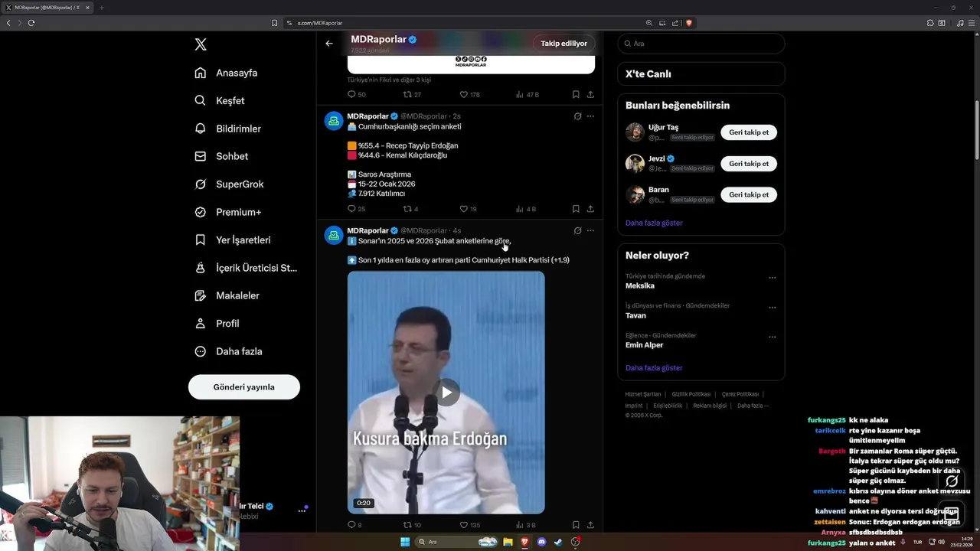The height and width of the screenshot is (551, 980).
Task: Follow back Jevzi
Action: (749, 164)
